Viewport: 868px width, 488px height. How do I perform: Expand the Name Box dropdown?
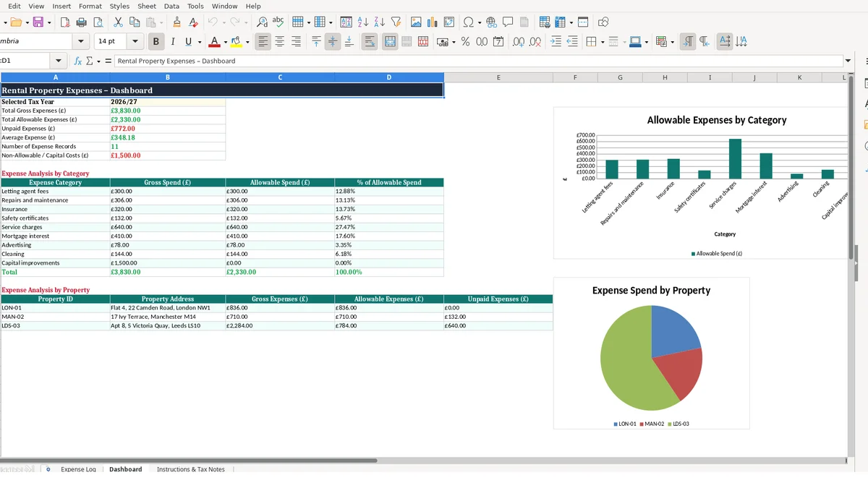coord(59,61)
